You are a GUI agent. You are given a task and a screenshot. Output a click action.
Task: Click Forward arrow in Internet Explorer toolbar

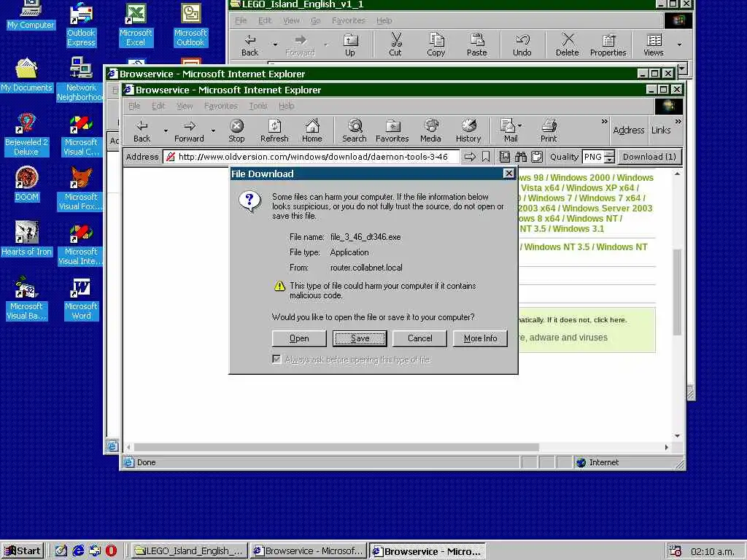click(x=189, y=131)
